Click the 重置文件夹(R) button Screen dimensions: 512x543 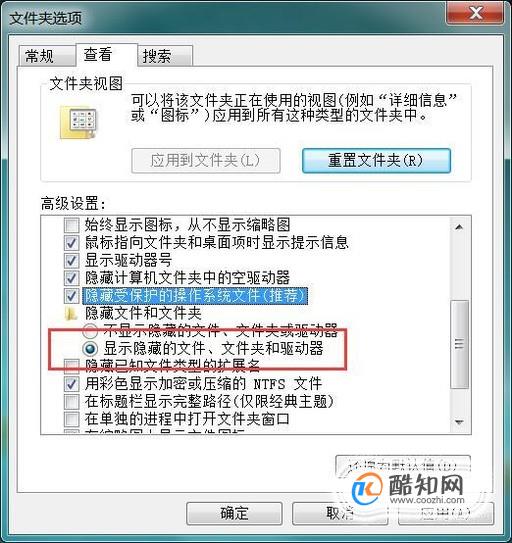click(376, 161)
